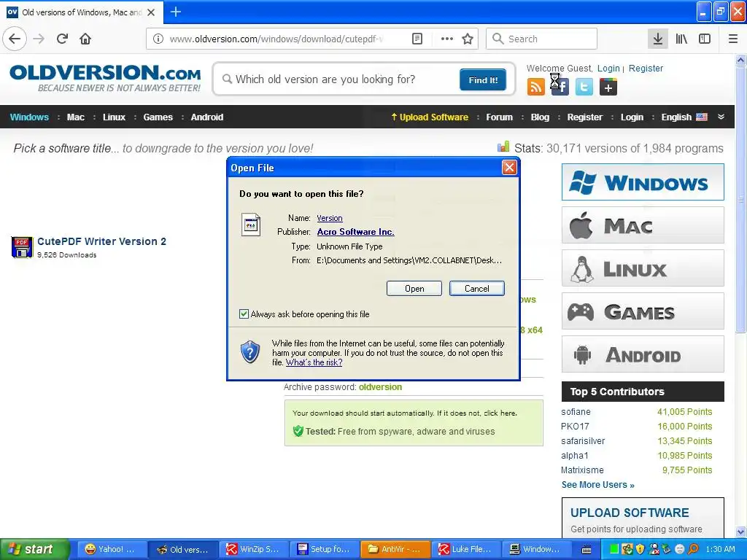This screenshot has height=560, width=747.
Task: Click the Find It! search button
Action: [483, 79]
